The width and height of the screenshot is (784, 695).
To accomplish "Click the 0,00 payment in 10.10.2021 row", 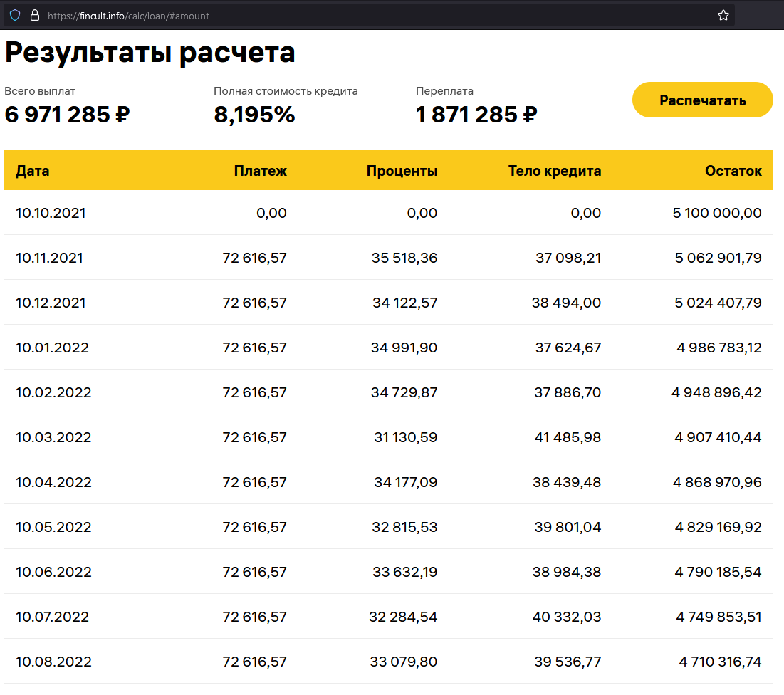I will [x=271, y=213].
